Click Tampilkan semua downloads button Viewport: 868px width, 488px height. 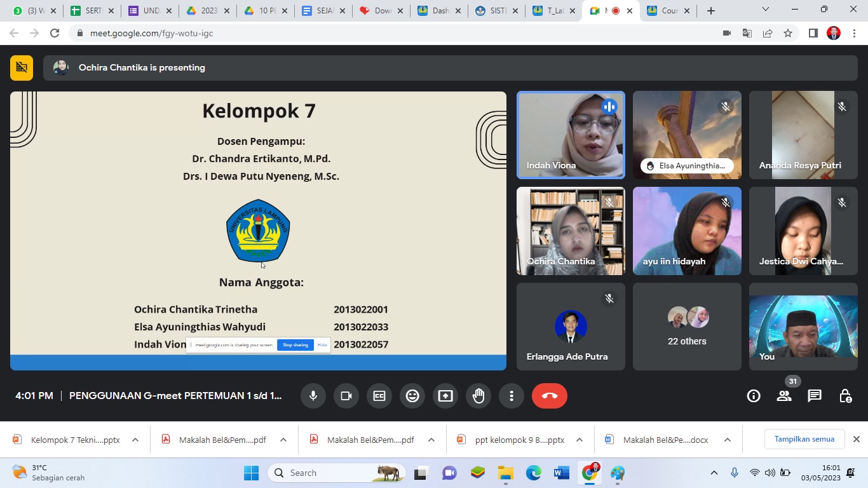pos(804,439)
